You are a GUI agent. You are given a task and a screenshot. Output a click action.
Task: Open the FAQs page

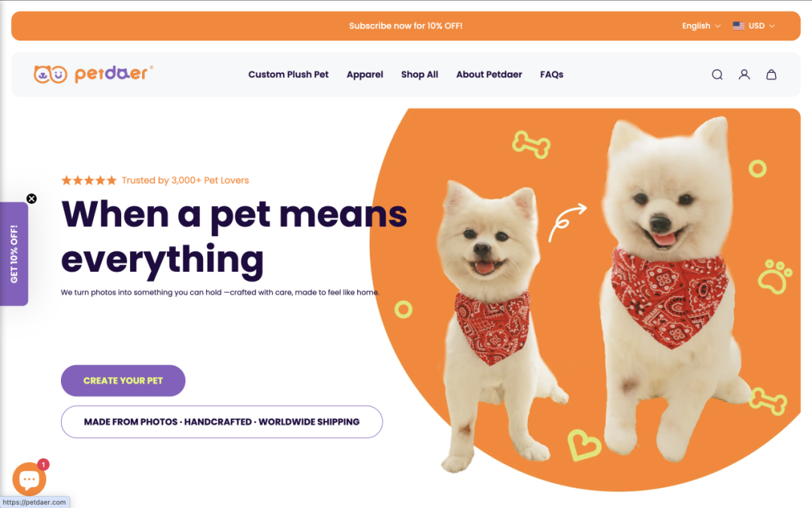pos(552,75)
